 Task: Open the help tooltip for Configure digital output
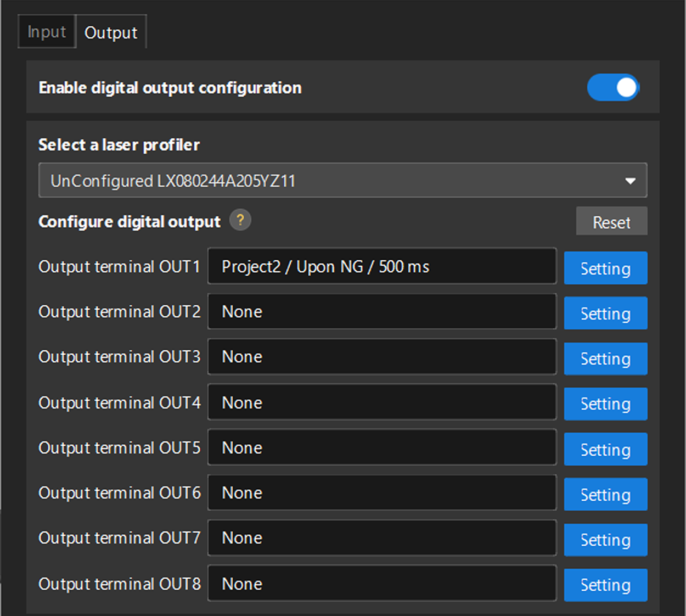[240, 220]
